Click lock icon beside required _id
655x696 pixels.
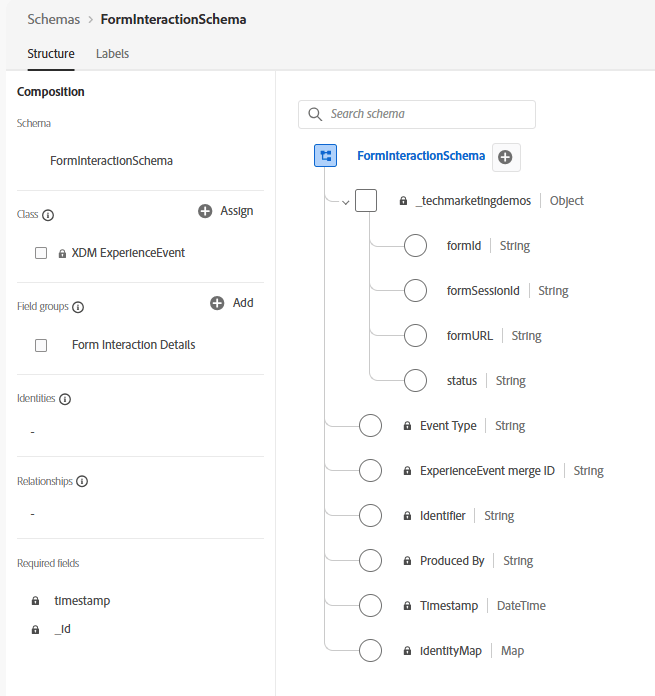pos(36,629)
